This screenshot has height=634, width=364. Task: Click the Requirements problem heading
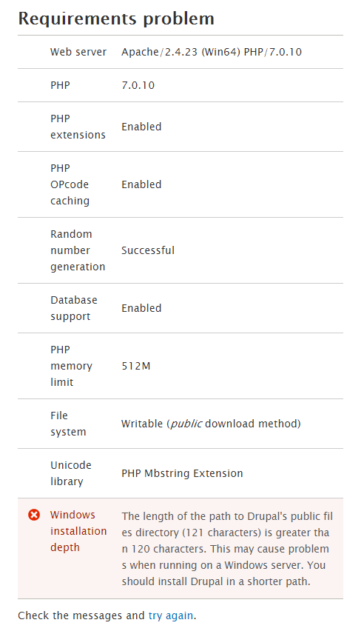tap(116, 19)
